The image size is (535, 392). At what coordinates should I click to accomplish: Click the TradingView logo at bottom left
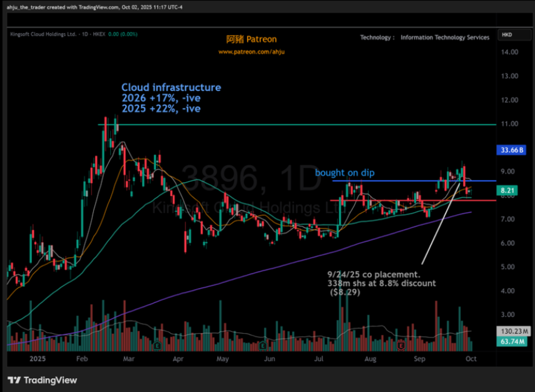point(42,380)
